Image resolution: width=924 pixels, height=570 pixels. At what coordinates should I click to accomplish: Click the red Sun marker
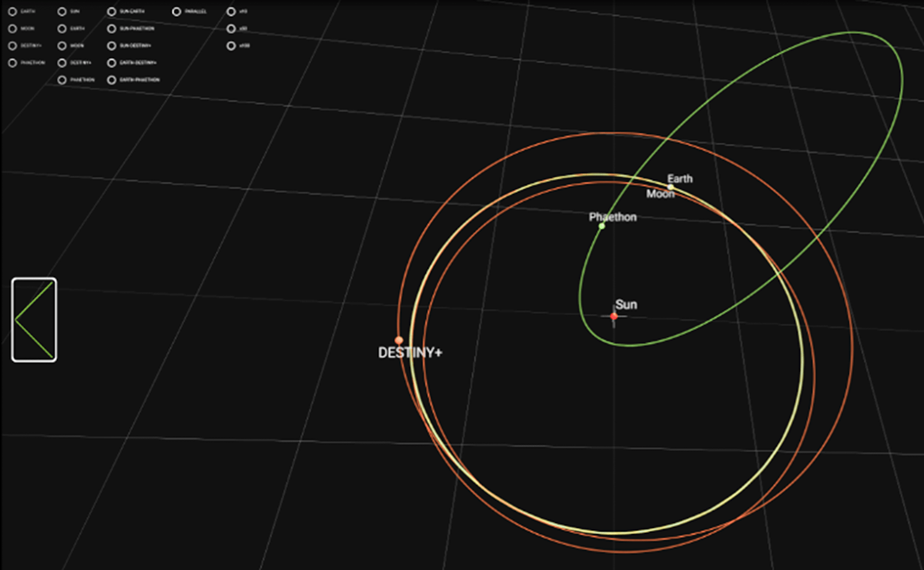[613, 316]
